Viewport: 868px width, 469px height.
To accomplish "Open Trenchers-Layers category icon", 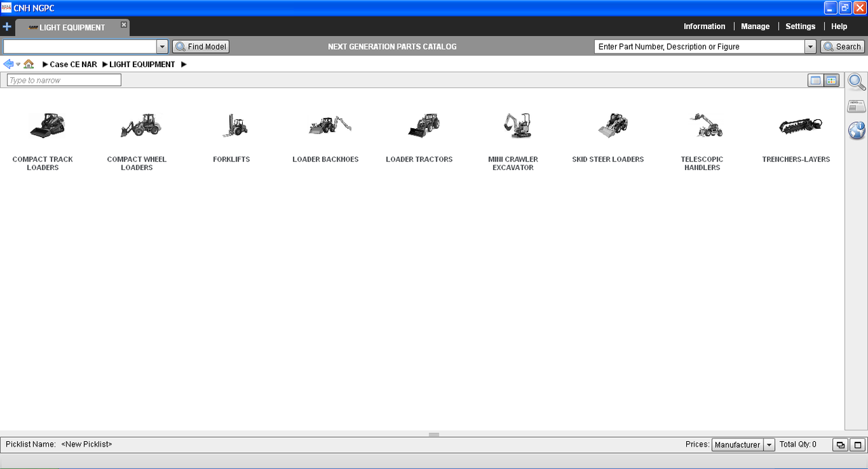I will coord(801,125).
